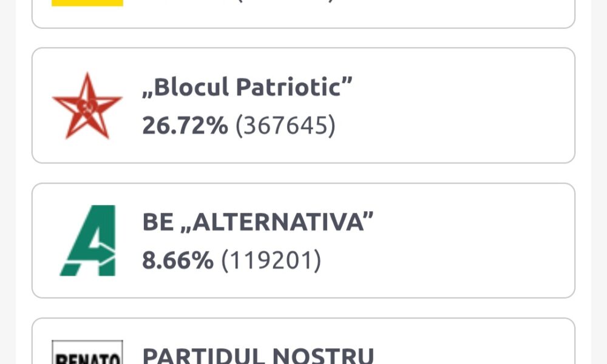
Task: Click the Renato logo beside Partidul Nostru
Action: coord(87,352)
